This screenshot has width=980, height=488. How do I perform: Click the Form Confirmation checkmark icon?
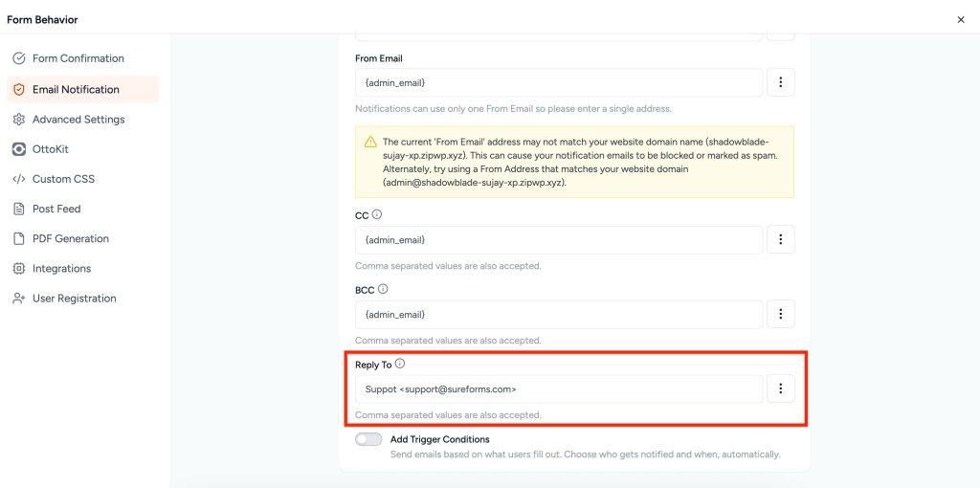pyautogui.click(x=19, y=58)
